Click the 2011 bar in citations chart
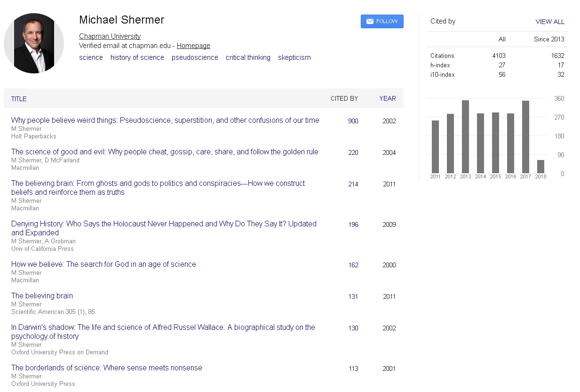This screenshot has width=580, height=392. click(x=435, y=147)
